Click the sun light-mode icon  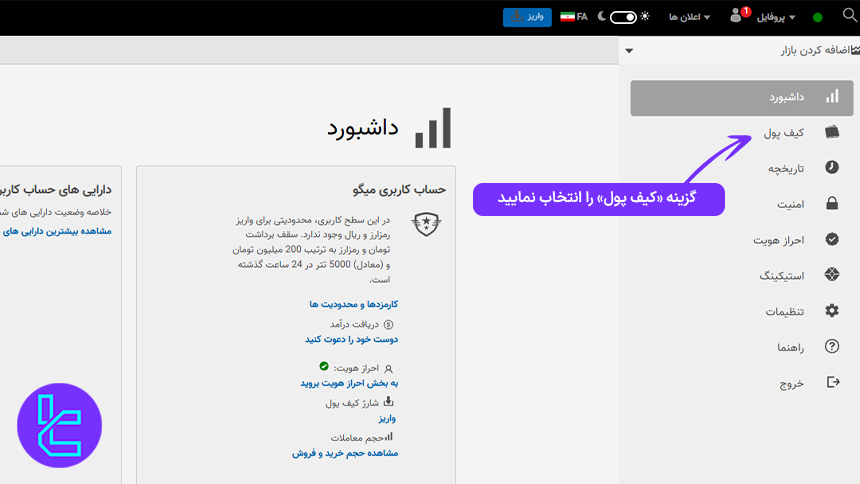(x=645, y=16)
